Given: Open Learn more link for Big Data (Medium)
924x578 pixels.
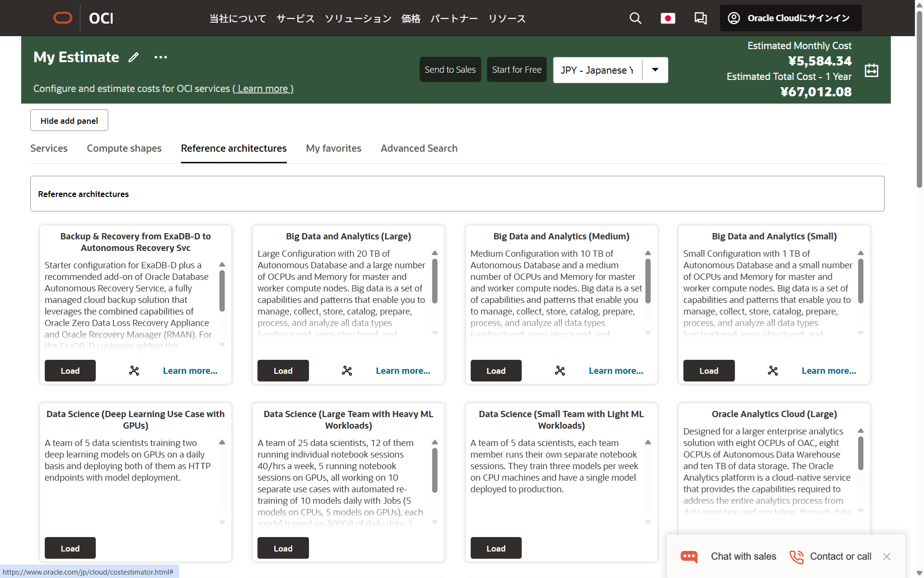Looking at the screenshot, I should (x=616, y=370).
